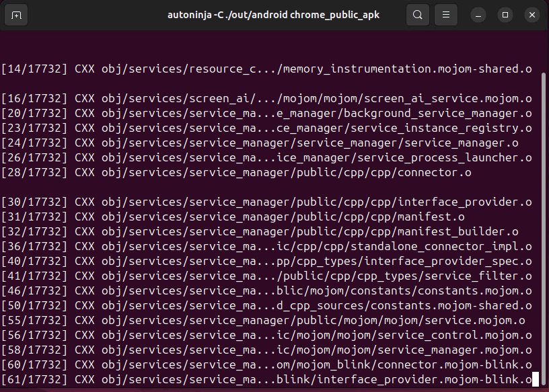Open the terminal options menu icon
Viewport: 549px width, 392px height.
point(445,15)
